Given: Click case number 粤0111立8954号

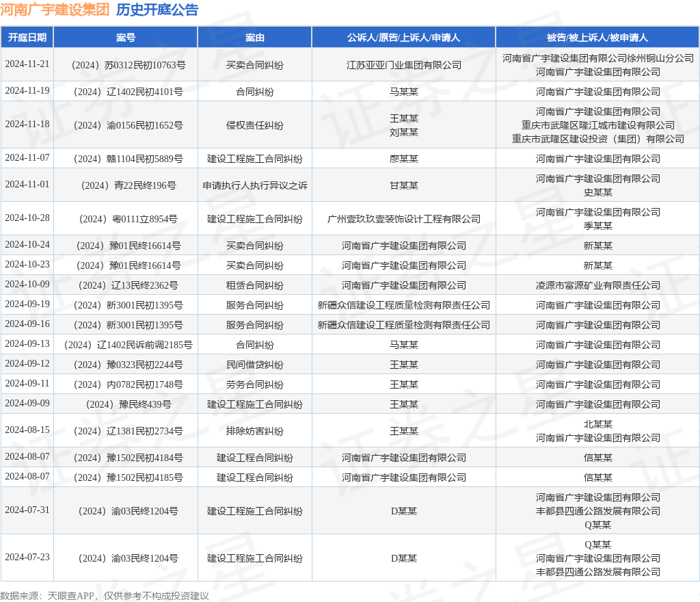Looking at the screenshot, I should tap(129, 219).
